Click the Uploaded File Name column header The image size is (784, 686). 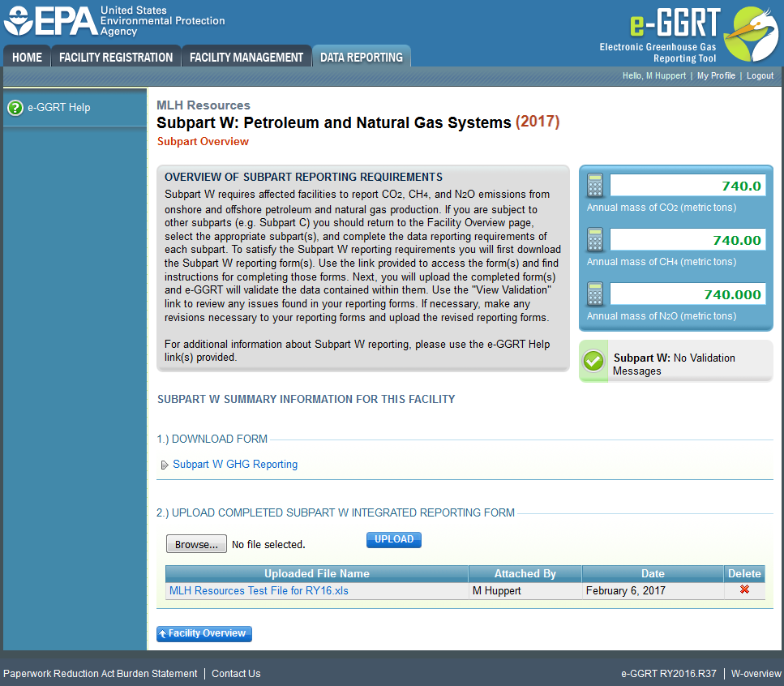(x=317, y=573)
